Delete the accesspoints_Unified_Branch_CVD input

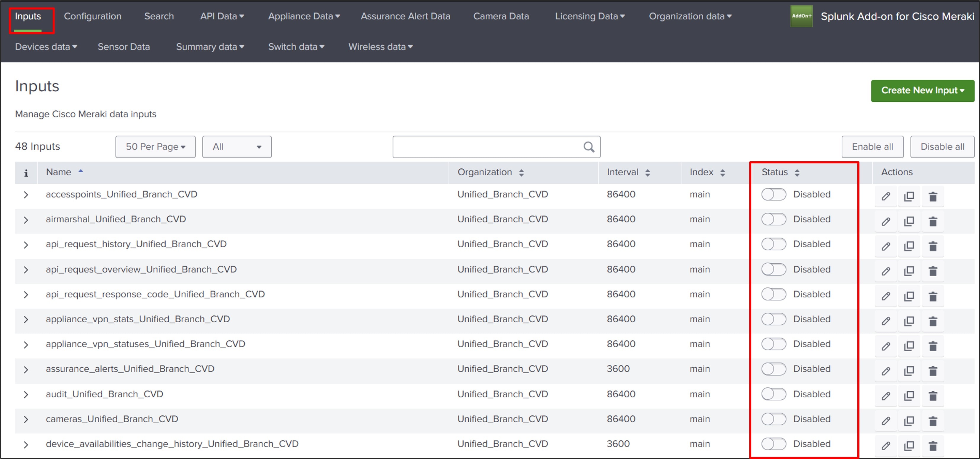(x=932, y=196)
